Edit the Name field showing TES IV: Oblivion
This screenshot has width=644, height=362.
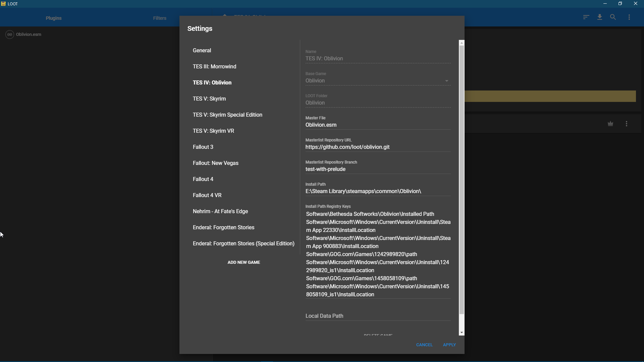click(378, 59)
